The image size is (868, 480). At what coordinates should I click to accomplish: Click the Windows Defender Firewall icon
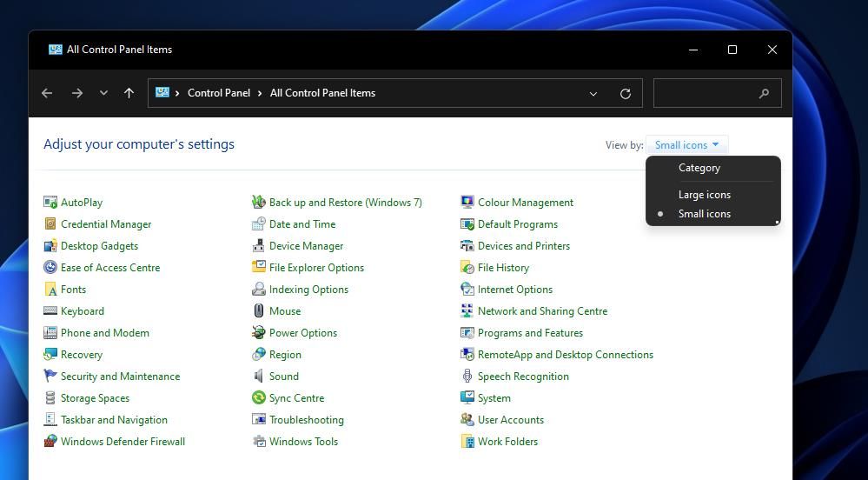(50, 441)
